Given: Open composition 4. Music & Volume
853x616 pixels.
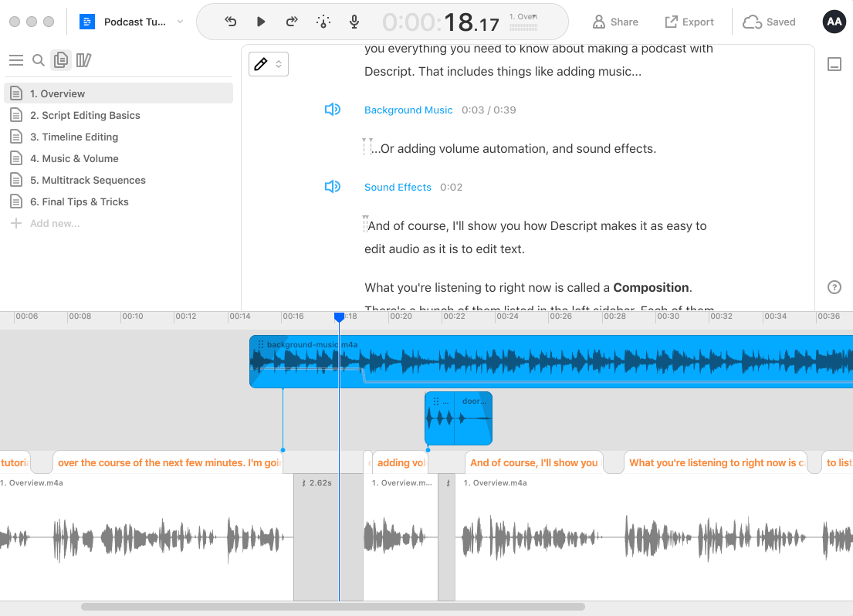Looking at the screenshot, I should point(119,158).
